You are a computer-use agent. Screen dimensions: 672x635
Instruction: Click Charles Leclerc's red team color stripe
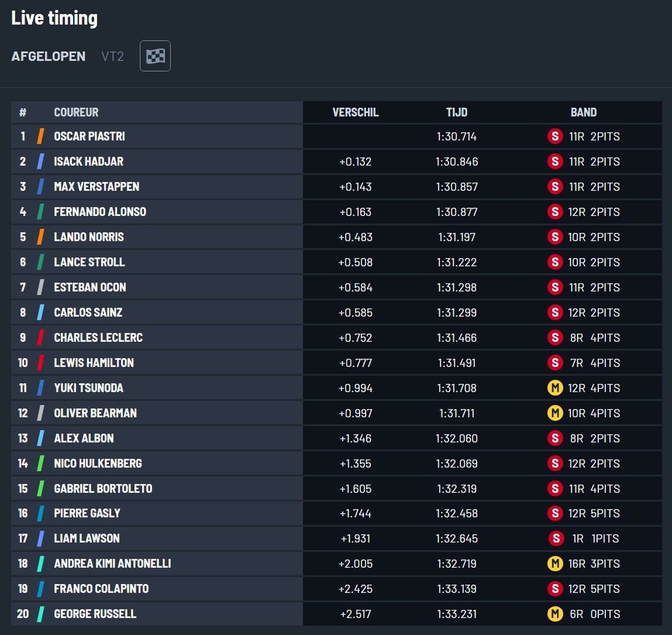click(x=40, y=338)
